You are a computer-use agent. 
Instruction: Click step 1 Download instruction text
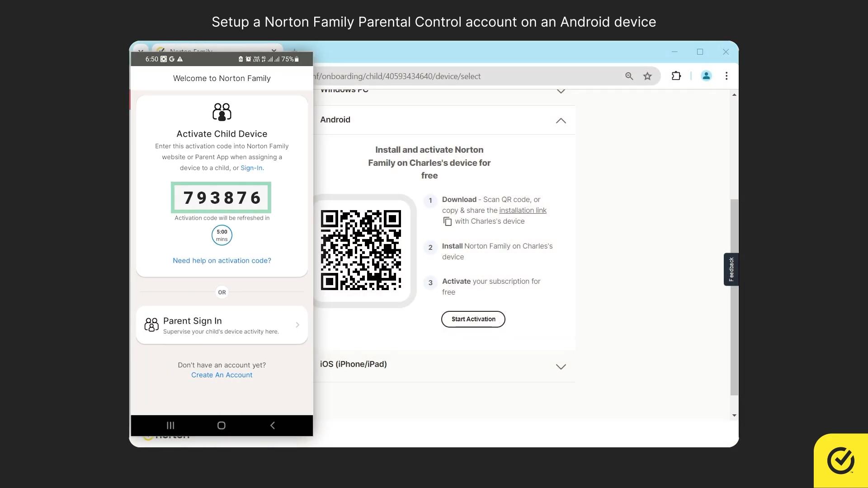click(x=494, y=211)
